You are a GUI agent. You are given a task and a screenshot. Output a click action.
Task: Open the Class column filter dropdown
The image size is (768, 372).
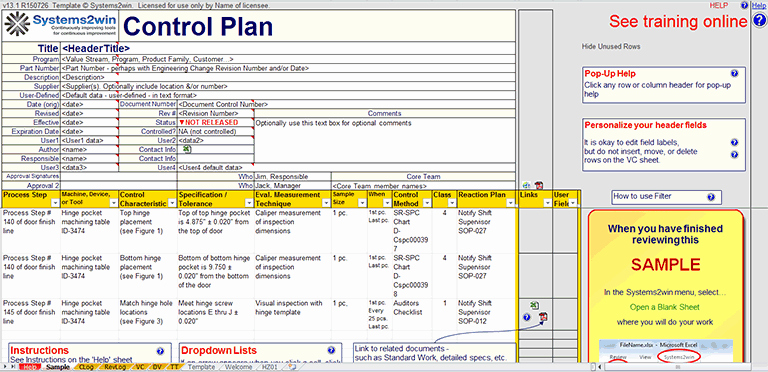(x=451, y=203)
